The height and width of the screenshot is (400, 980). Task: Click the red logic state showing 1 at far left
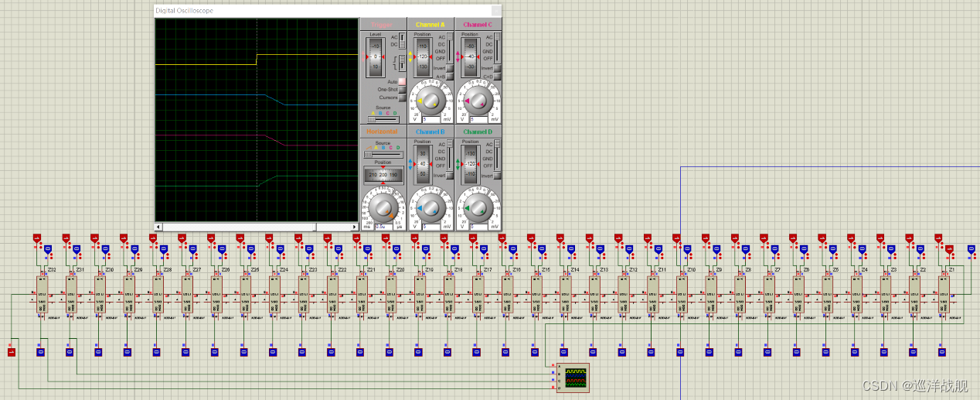tap(11, 353)
